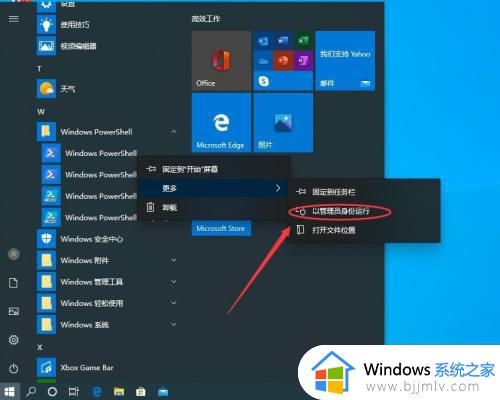
Task: Open Windows 安全中心 security center
Action: click(107, 239)
